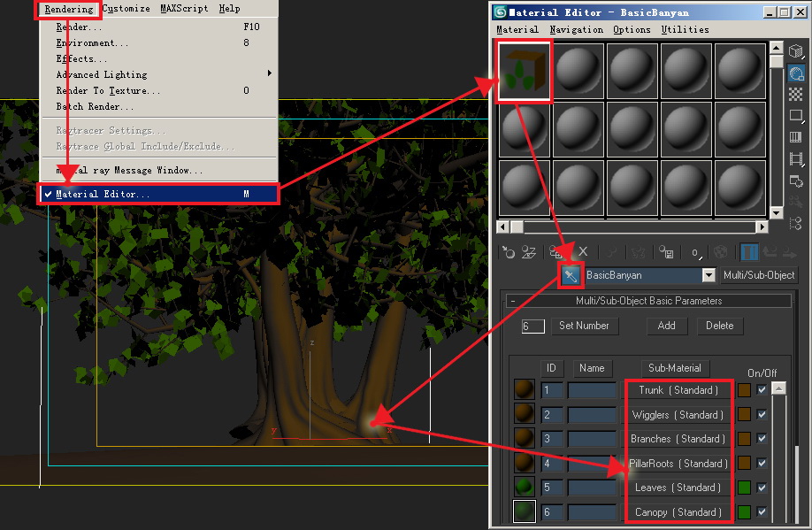Image resolution: width=812 pixels, height=530 pixels.
Task: Toggle the Canopy sub-material On/Off checkbox
Action: (x=762, y=512)
